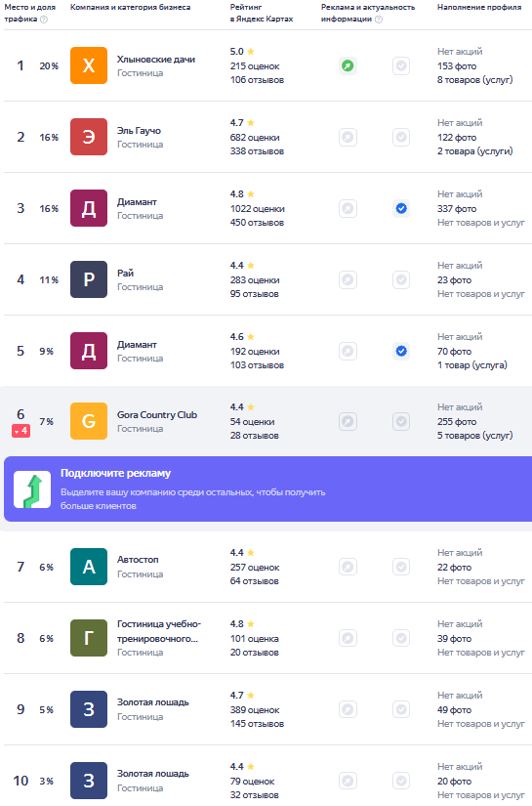Click the red Э logo of Эль Гаучо
This screenshot has height=806, width=532.
click(89, 137)
